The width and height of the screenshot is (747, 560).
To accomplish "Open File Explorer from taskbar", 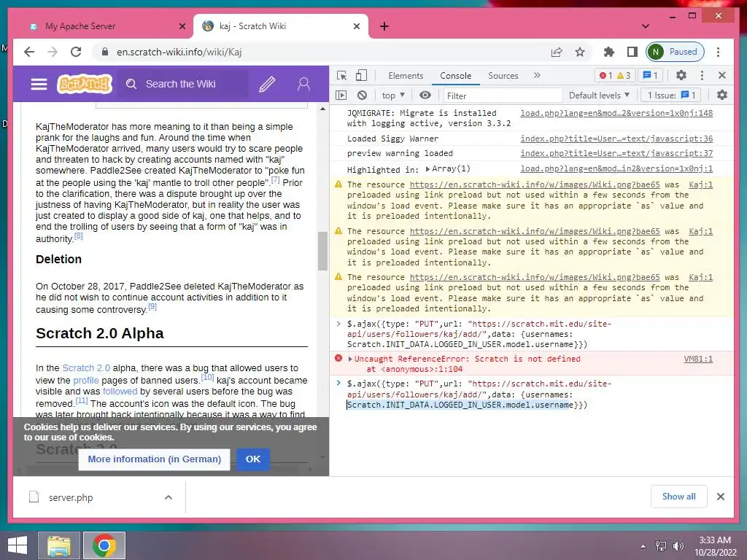I will click(58, 545).
